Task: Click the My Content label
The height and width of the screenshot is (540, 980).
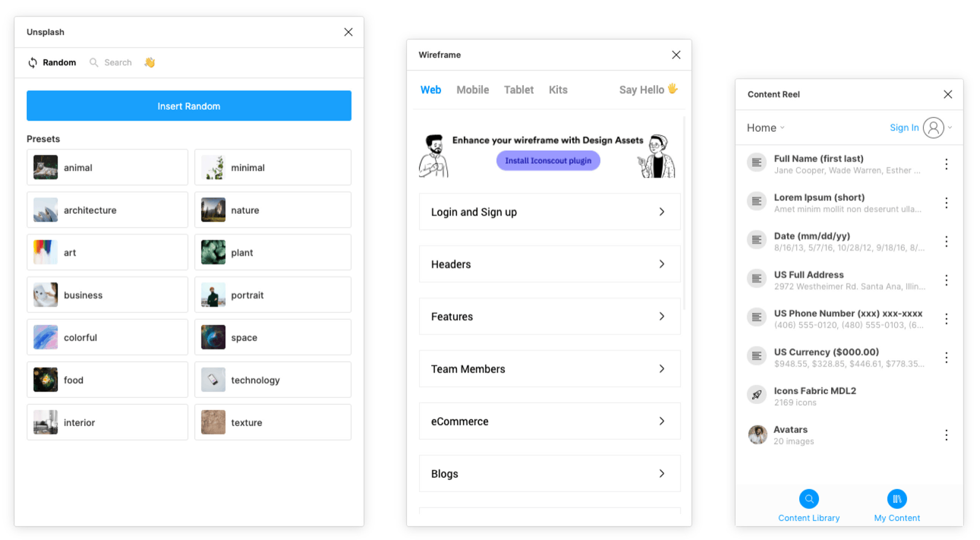Action: click(897, 519)
